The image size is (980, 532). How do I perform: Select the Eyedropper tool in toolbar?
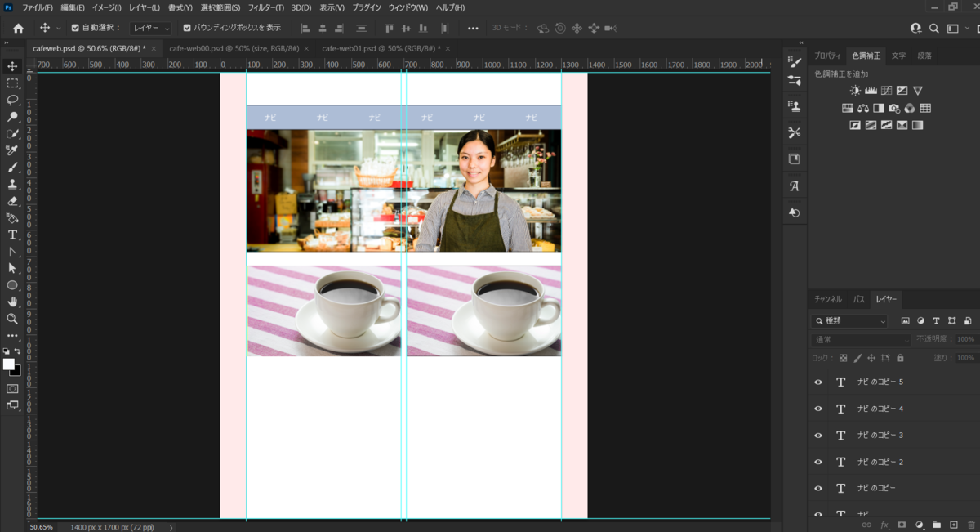pos(12,150)
